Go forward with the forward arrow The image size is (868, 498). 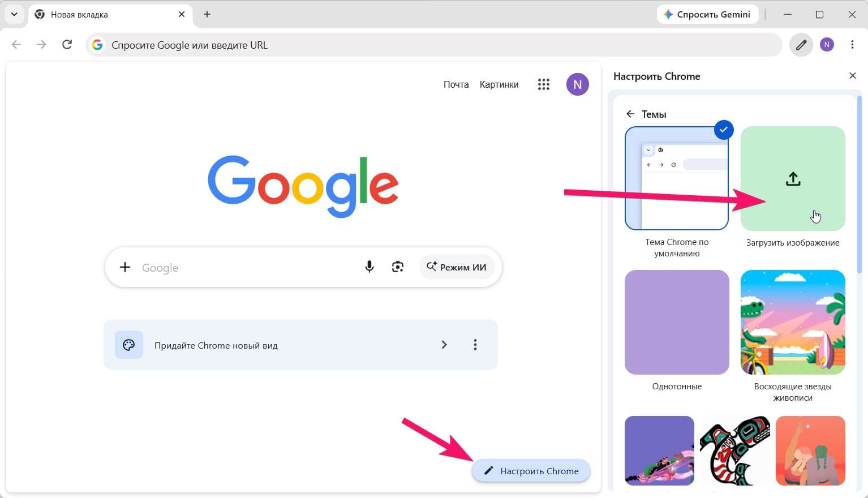(x=41, y=44)
